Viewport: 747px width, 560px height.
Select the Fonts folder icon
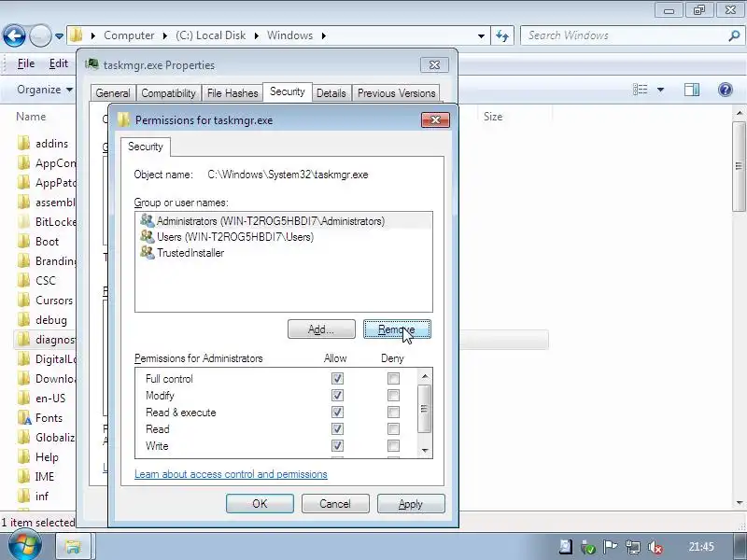tap(24, 417)
